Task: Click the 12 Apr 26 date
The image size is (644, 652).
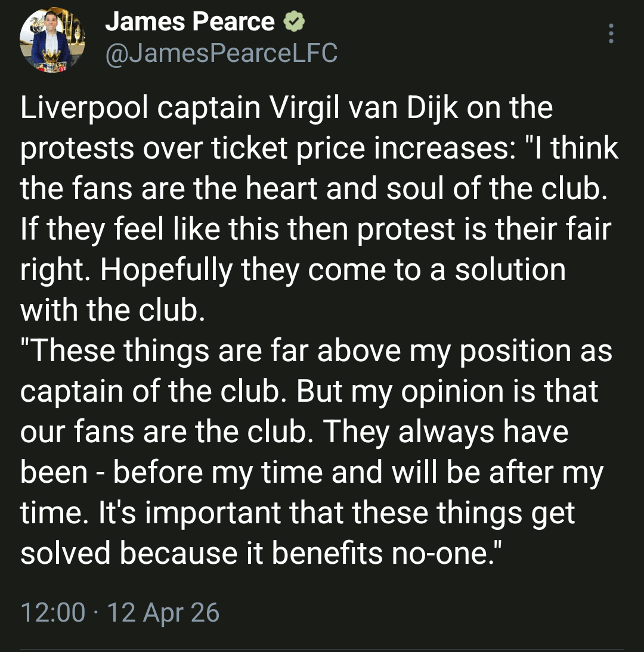Action: click(163, 613)
